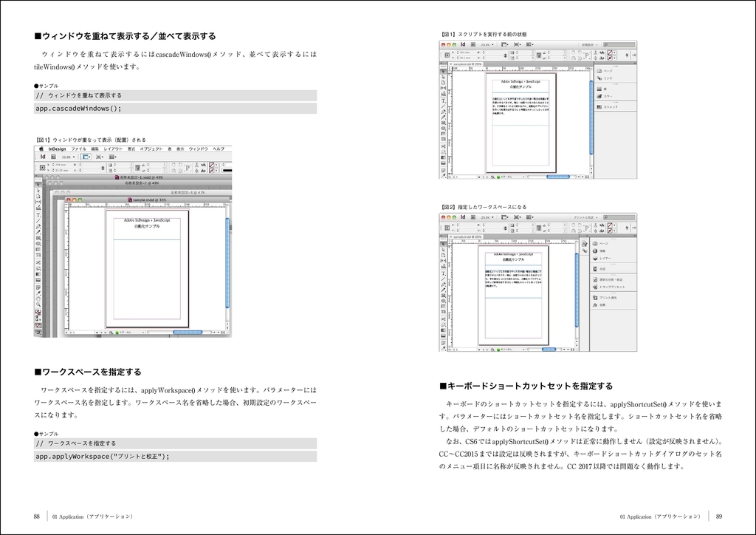The height and width of the screenshot is (535, 756).
Task: Bring the 名称未設定-1.indd window to the front
Action: click(x=139, y=177)
